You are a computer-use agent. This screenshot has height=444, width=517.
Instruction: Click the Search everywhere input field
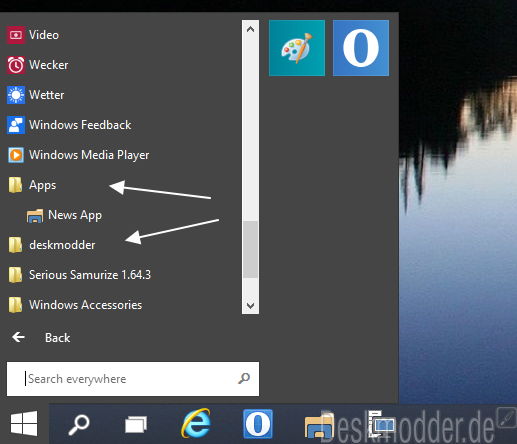(133, 379)
